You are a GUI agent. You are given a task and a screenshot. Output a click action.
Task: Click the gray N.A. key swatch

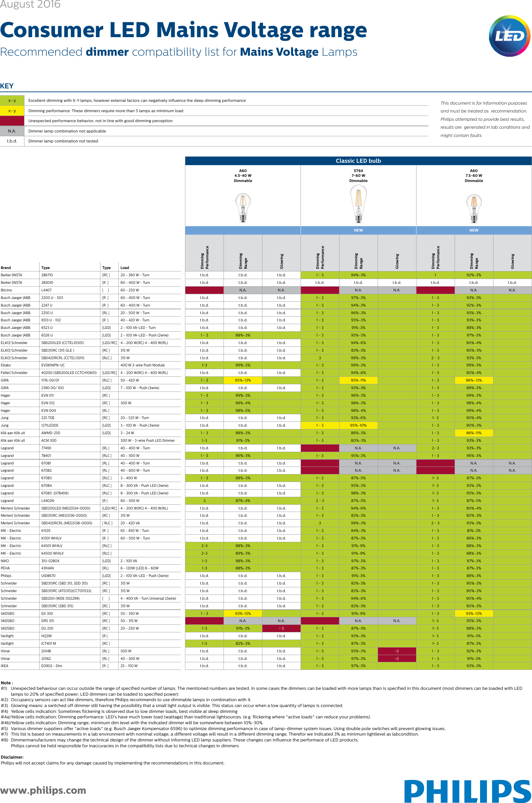click(12, 131)
